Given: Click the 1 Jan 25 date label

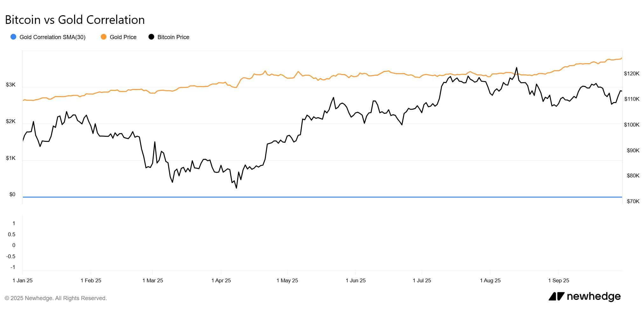Looking at the screenshot, I should [23, 280].
